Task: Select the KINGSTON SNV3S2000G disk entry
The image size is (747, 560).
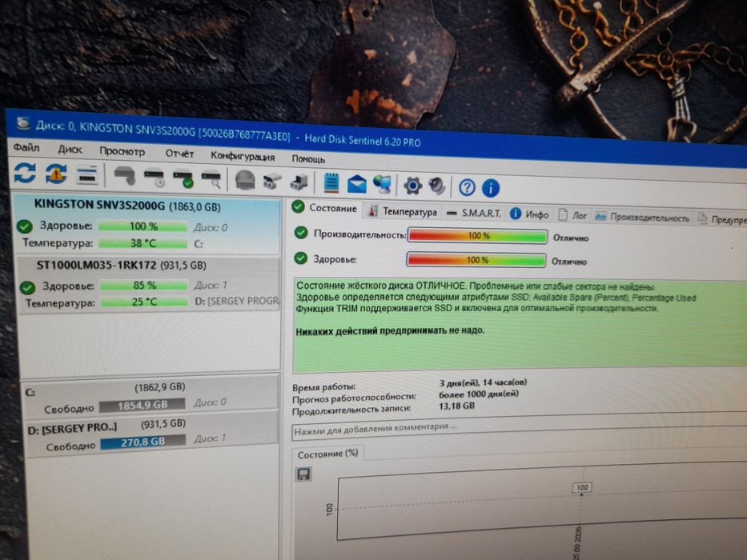Action: click(147, 224)
